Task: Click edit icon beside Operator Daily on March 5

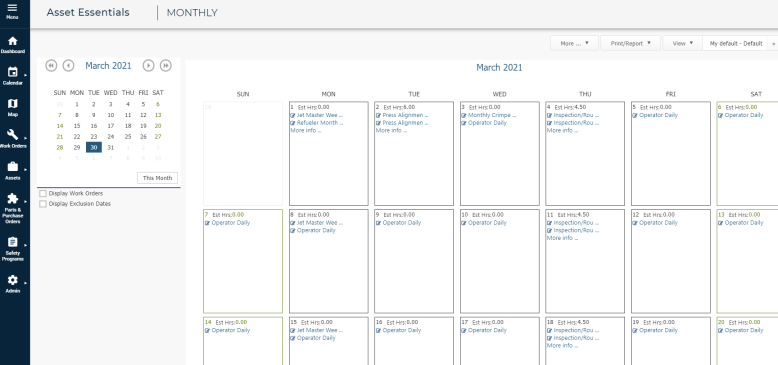Action: pyautogui.click(x=635, y=115)
